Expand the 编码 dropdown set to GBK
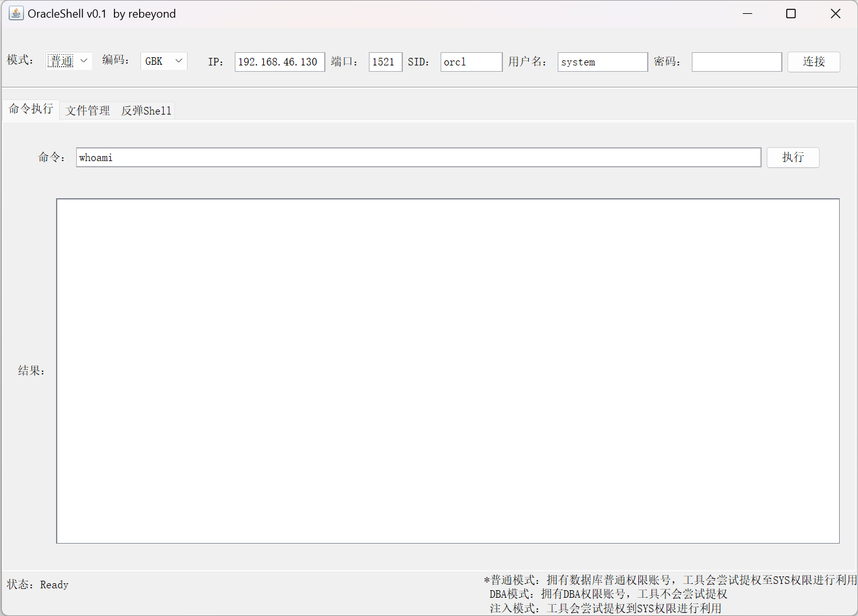This screenshot has height=616, width=858. [x=163, y=61]
